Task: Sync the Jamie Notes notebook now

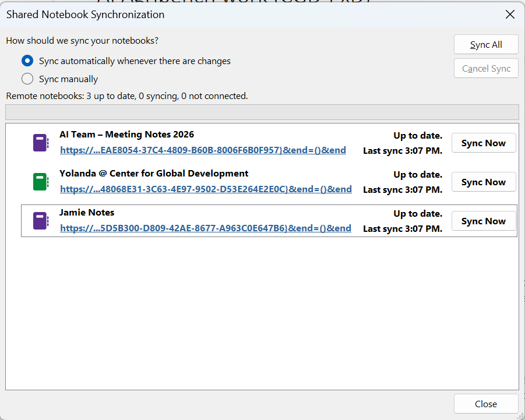Action: point(484,221)
